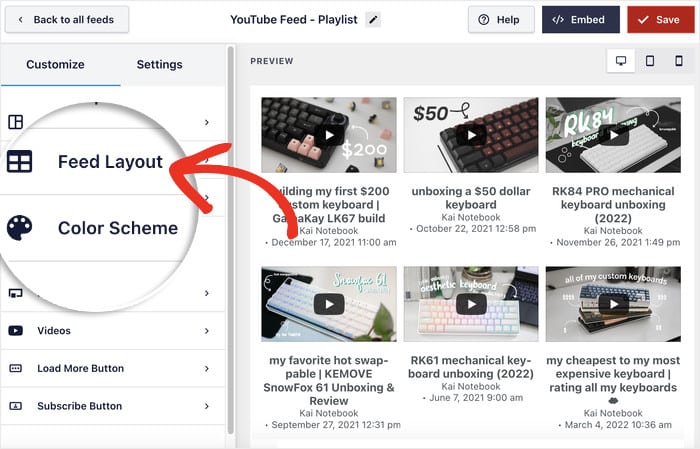
Task: Click date 'June 7, 2021 9:00 am'
Action: [476, 398]
